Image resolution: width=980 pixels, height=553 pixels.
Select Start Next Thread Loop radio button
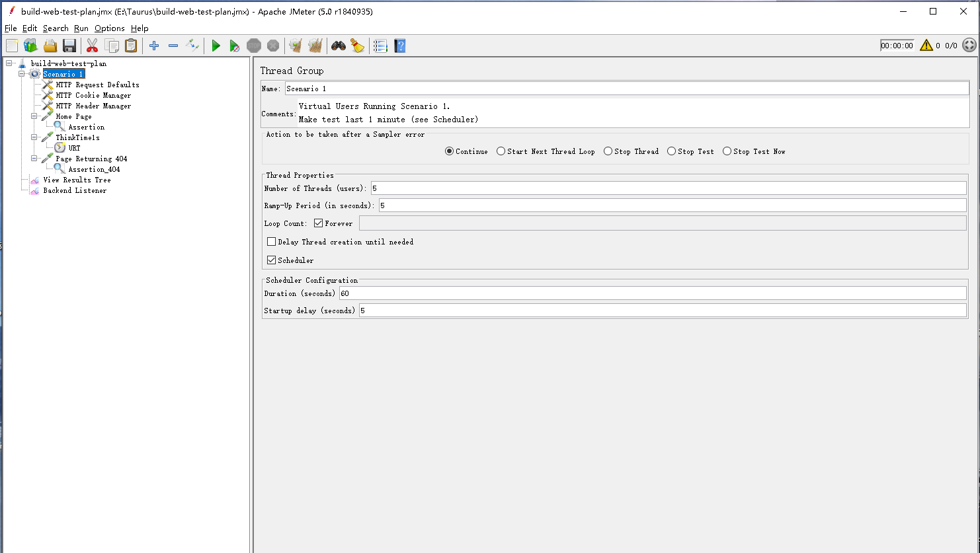[501, 151]
